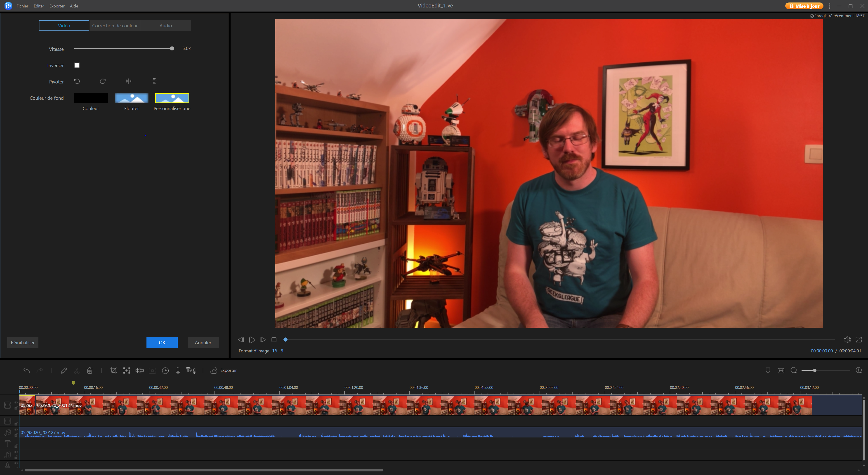The height and width of the screenshot is (475, 868).
Task: Pick the black Couleur background swatch
Action: pyautogui.click(x=91, y=98)
